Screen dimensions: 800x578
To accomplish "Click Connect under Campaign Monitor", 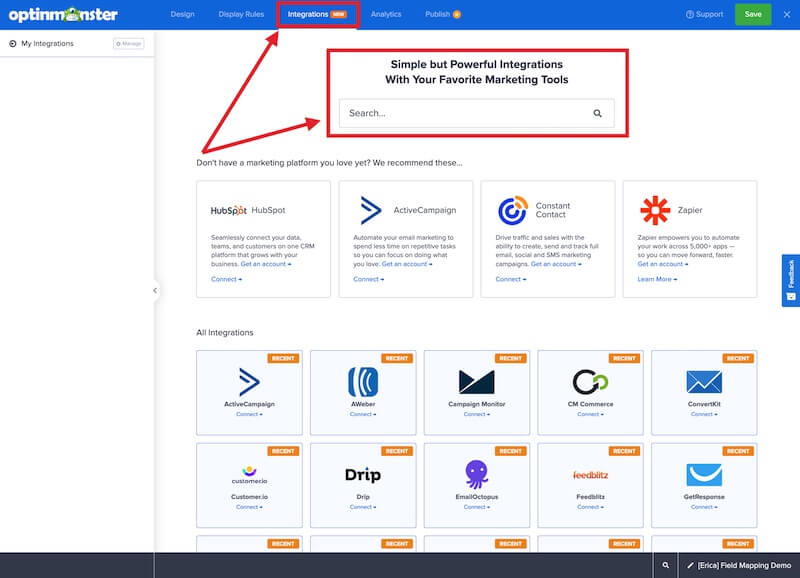I will coord(477,414).
